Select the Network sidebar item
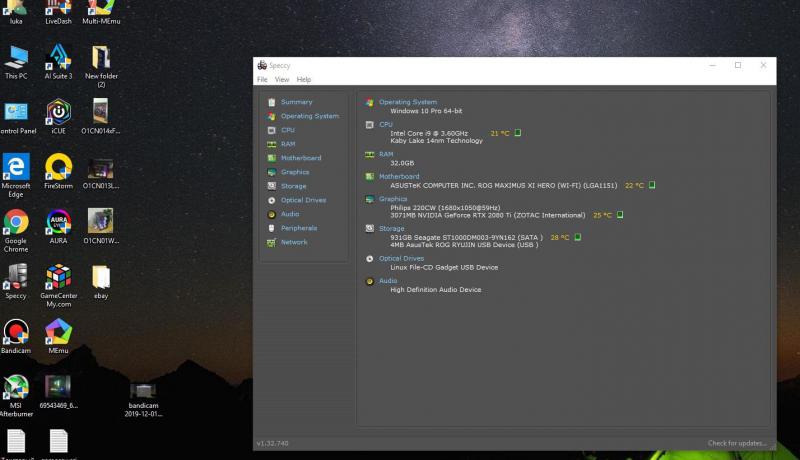This screenshot has height=460, width=800. click(x=294, y=242)
